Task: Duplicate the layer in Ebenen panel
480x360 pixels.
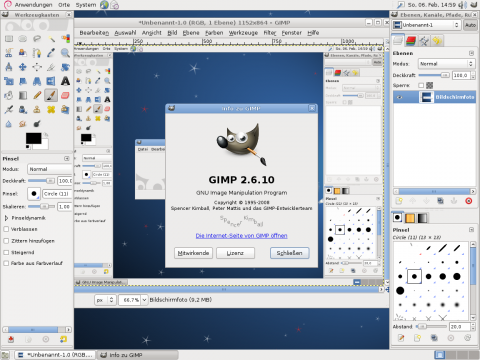Action: click(440, 201)
